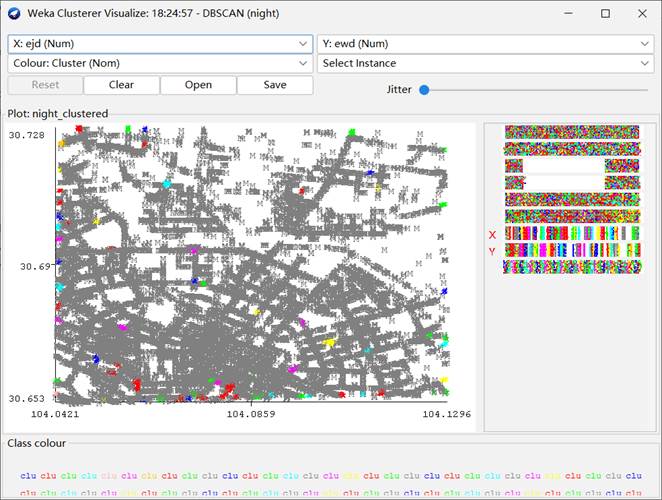Click the Clear button
662x500 pixels.
(122, 85)
